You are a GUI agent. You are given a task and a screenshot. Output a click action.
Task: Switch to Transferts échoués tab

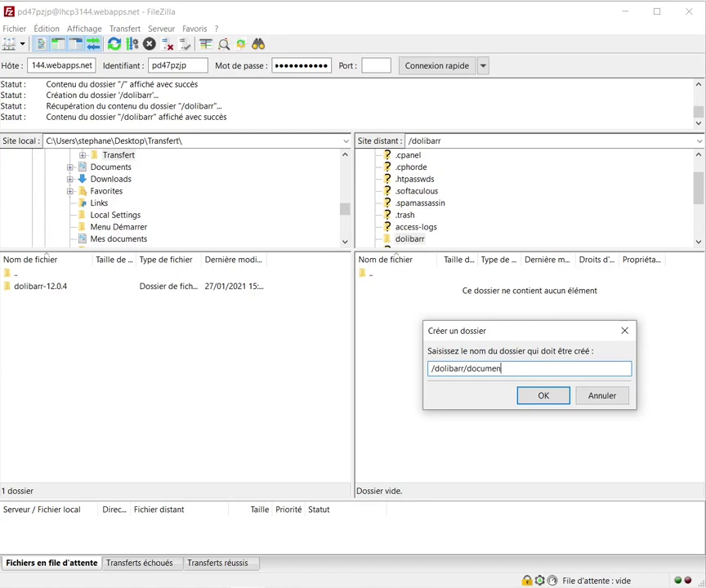pyautogui.click(x=140, y=563)
